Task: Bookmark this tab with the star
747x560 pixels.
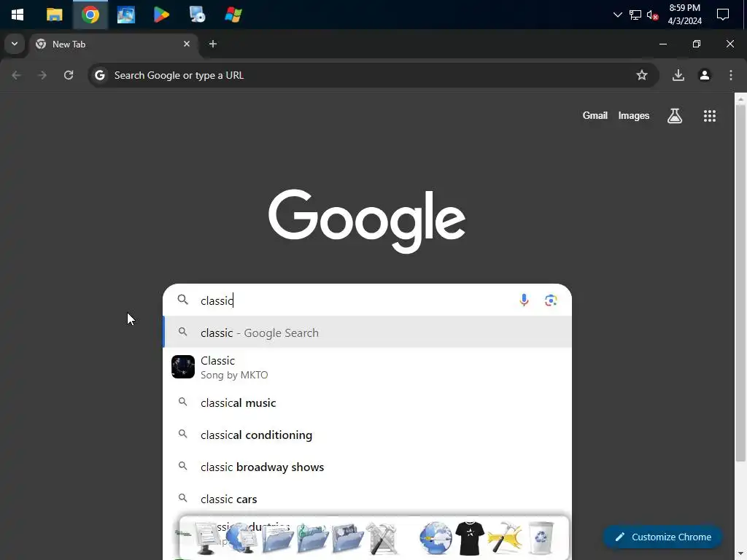Action: [x=642, y=75]
